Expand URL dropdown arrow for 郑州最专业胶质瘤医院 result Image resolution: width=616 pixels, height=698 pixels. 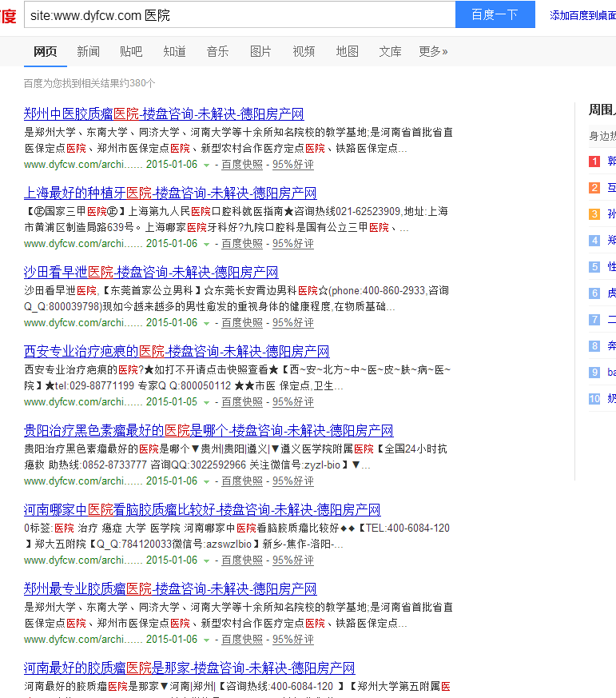click(206, 640)
